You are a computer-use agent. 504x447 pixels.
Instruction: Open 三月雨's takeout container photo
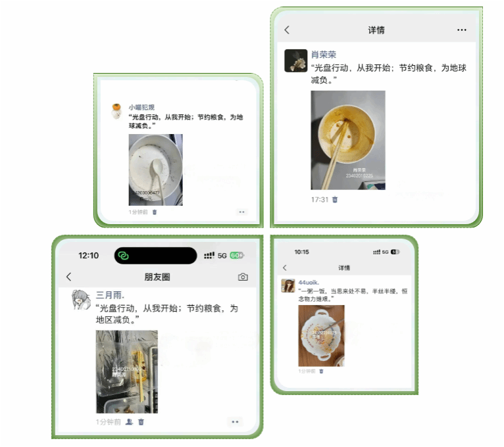(x=127, y=371)
